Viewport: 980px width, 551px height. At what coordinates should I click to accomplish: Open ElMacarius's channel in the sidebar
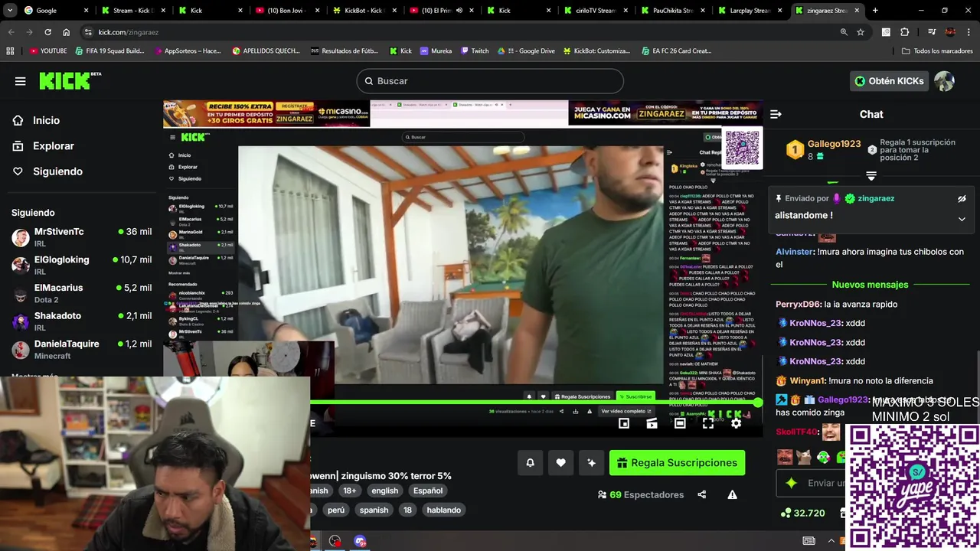[81, 293]
